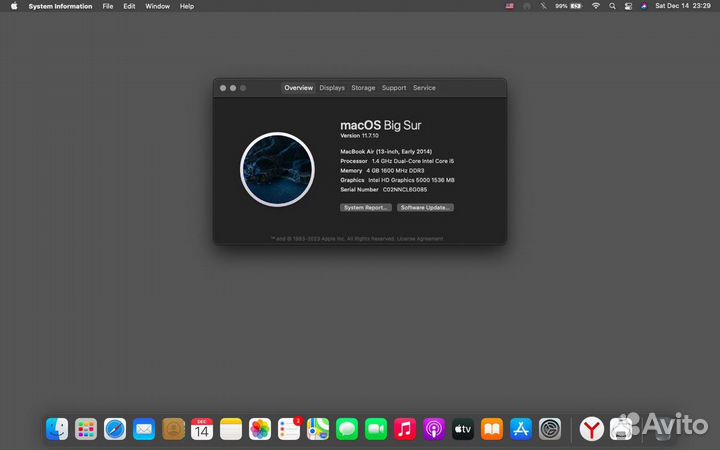Select the Overview tab
This screenshot has width=720, height=450.
point(298,88)
